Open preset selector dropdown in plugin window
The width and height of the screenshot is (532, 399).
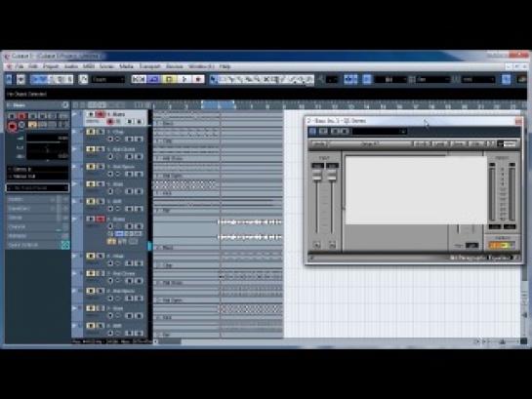[x=380, y=131]
